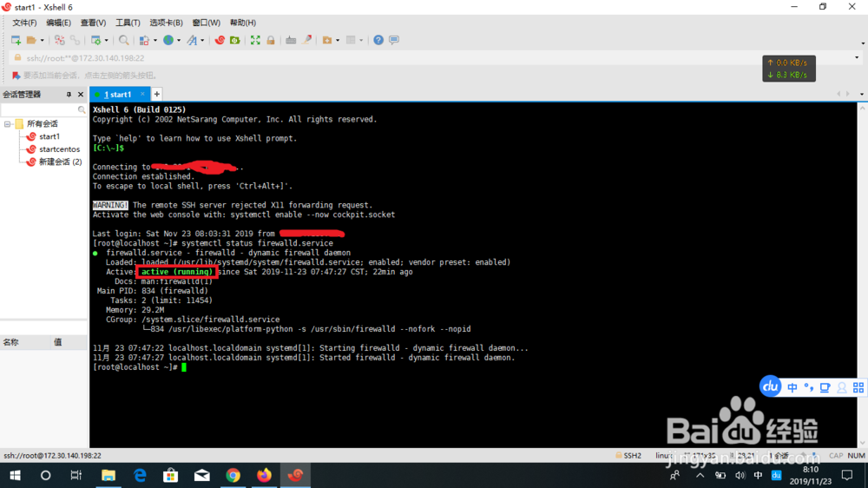The height and width of the screenshot is (488, 868).
Task: Toggle full screen green arrows icon
Action: tap(255, 40)
